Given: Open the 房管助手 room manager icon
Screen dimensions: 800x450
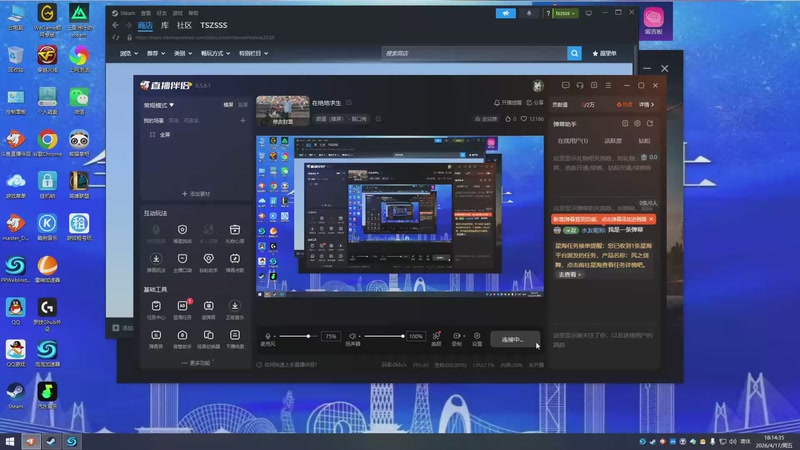Looking at the screenshot, I should 183,335.
